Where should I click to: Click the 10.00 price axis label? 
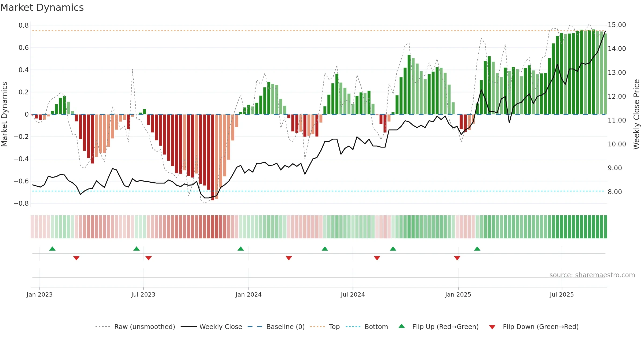(x=617, y=144)
